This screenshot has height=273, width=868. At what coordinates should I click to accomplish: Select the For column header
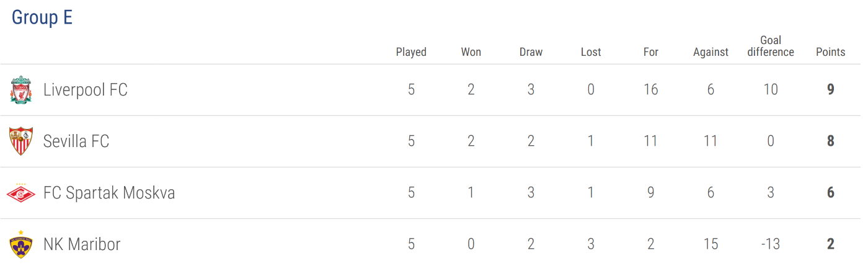click(x=650, y=52)
